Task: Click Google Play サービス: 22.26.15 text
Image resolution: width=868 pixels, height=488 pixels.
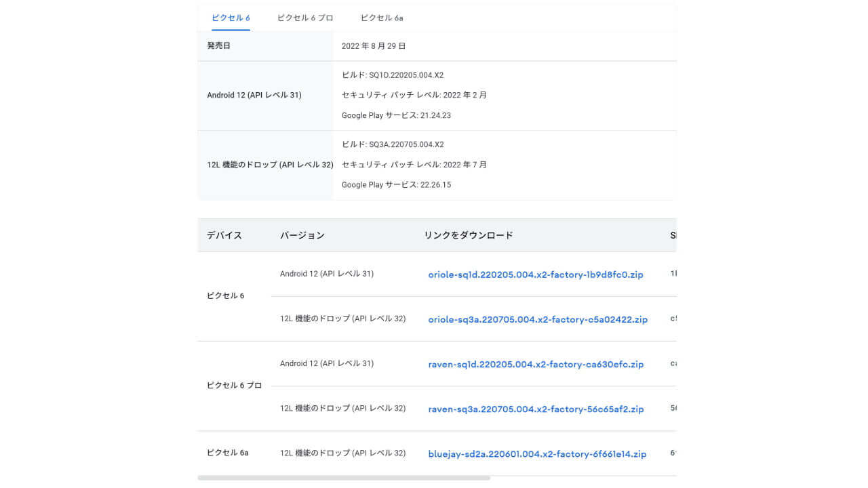Action: (396, 185)
